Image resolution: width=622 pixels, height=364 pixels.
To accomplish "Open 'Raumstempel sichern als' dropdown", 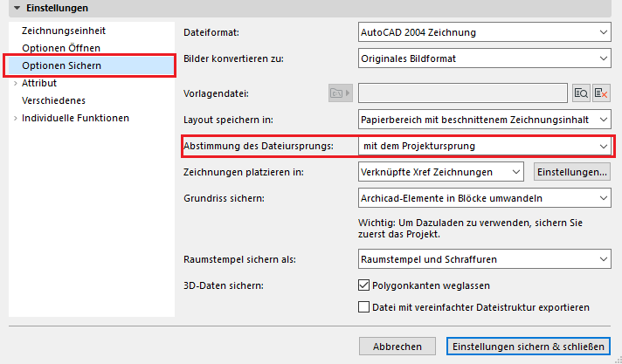I will (x=484, y=259).
